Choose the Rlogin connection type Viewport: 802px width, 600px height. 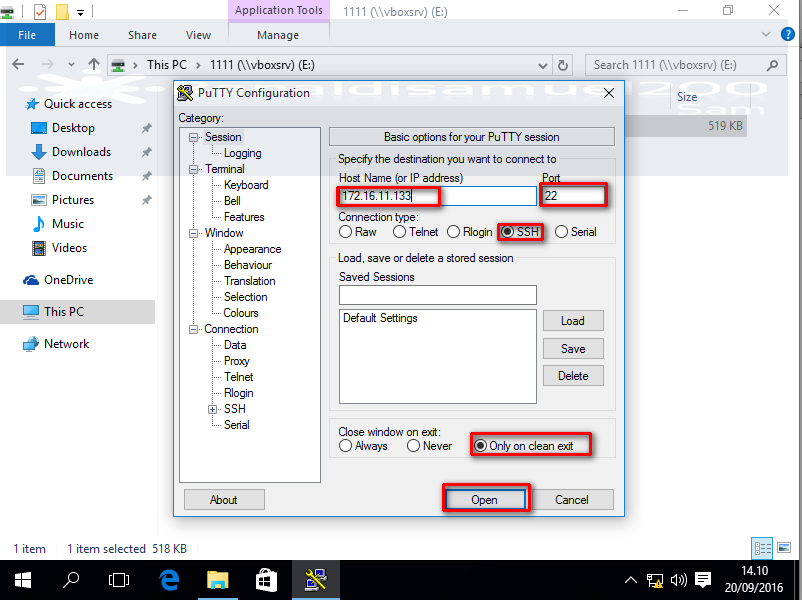tap(453, 232)
